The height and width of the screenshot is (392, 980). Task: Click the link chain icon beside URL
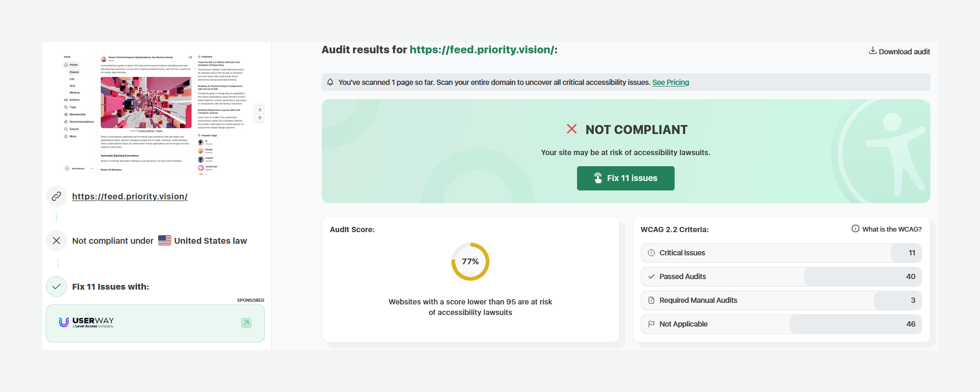tap(56, 196)
